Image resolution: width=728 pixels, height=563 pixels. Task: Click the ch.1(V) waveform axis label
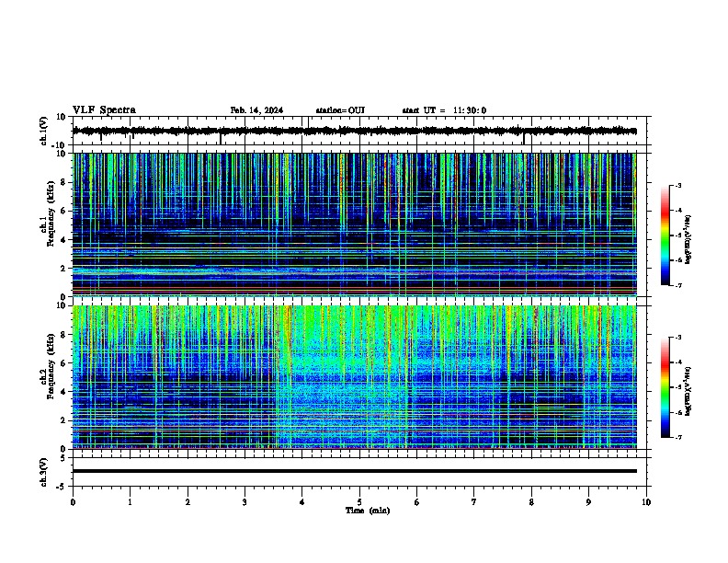click(43, 131)
